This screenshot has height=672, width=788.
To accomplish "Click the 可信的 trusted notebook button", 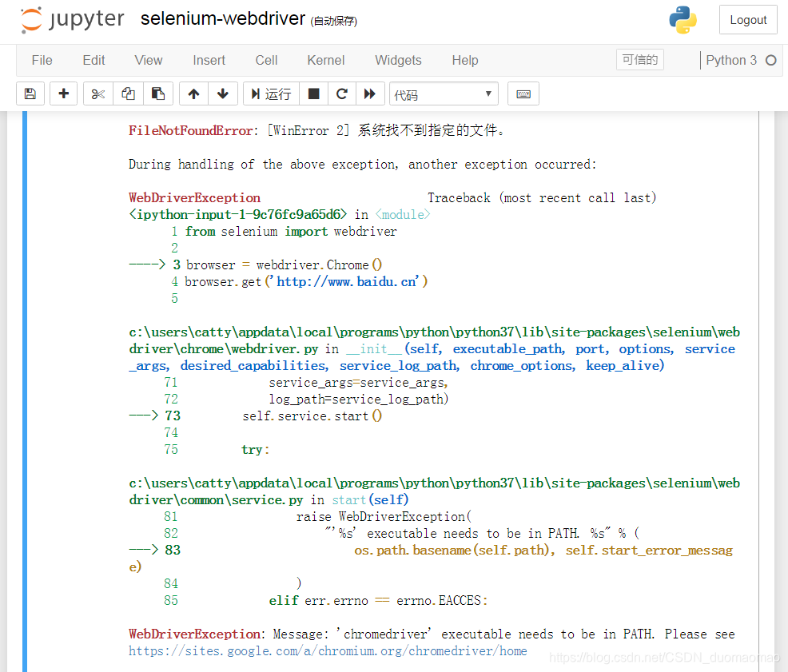I will pyautogui.click(x=639, y=60).
